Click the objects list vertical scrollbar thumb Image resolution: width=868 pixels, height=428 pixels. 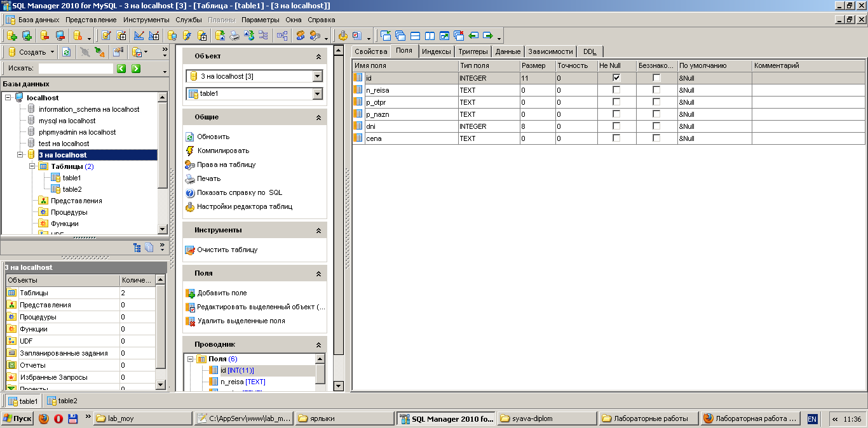160,326
